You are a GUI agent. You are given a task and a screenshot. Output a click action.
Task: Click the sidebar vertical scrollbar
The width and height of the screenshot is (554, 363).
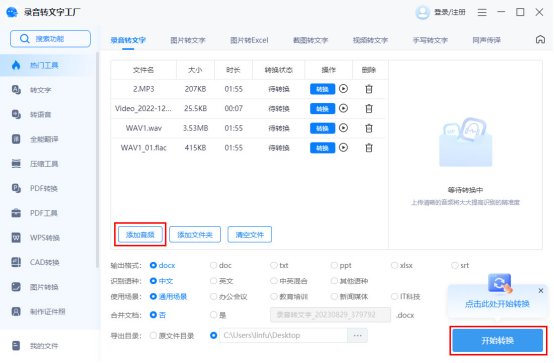(x=98, y=160)
